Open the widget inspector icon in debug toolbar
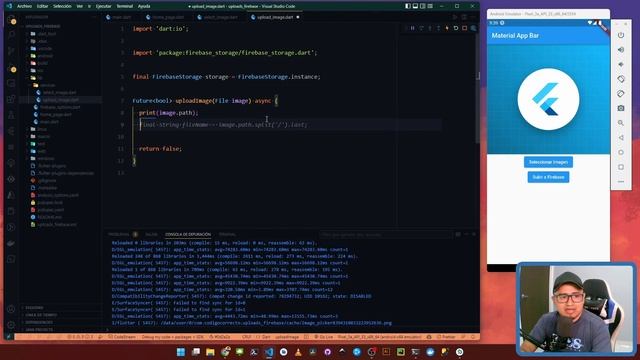This screenshot has width=640, height=360. tap(473, 28)
